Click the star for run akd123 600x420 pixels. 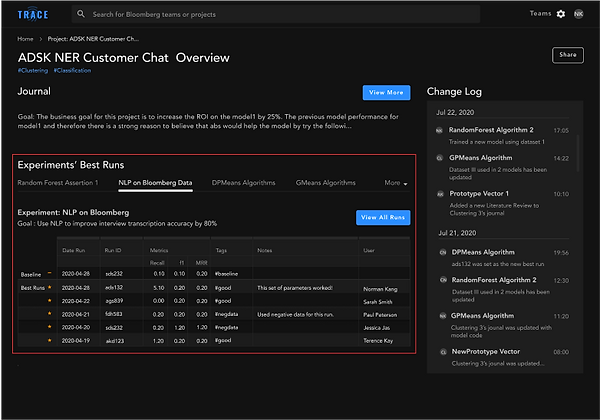[x=49, y=340]
